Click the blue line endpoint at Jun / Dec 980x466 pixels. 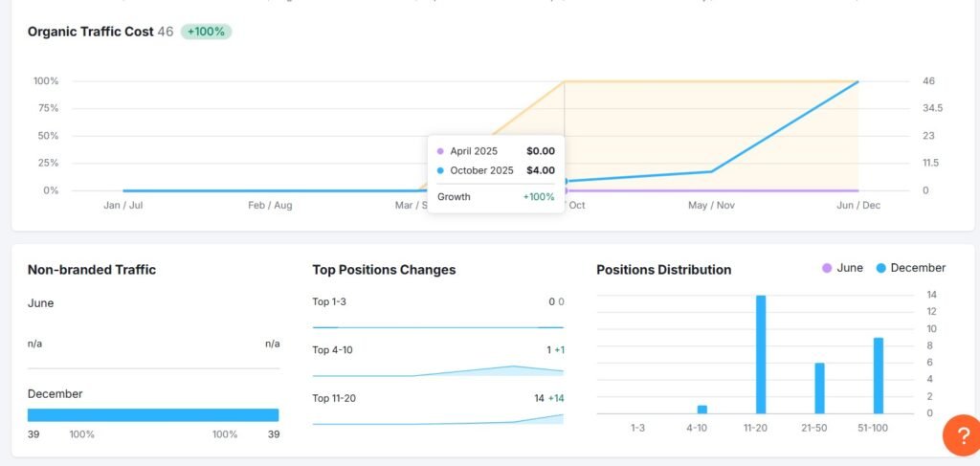(x=858, y=82)
